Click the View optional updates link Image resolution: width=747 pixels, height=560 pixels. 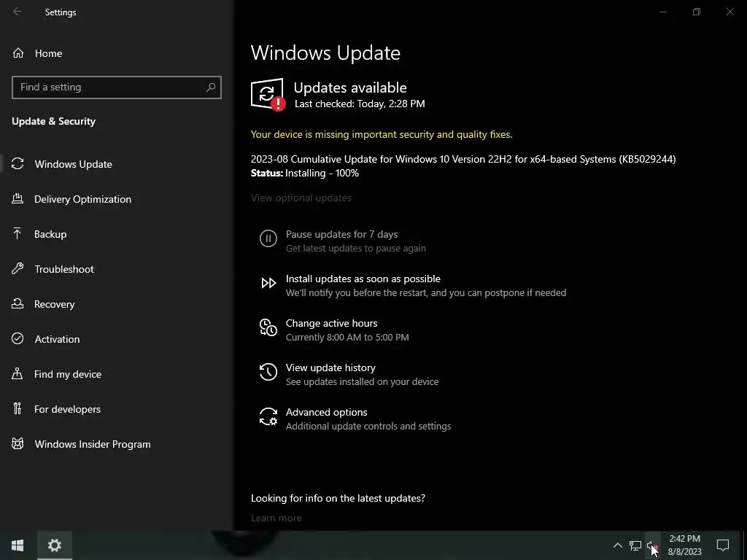point(301,198)
